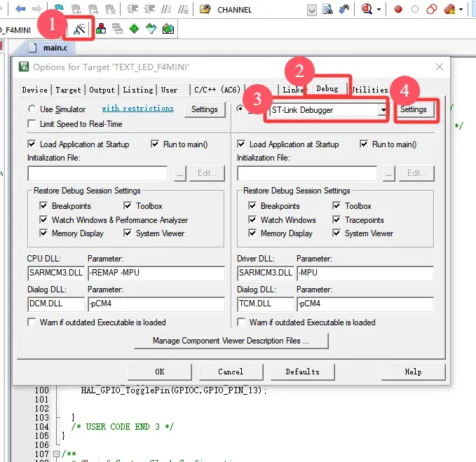Click the red Insert Breakpoint icon
Image resolution: width=476 pixels, height=462 pixels.
pyautogui.click(x=397, y=9)
